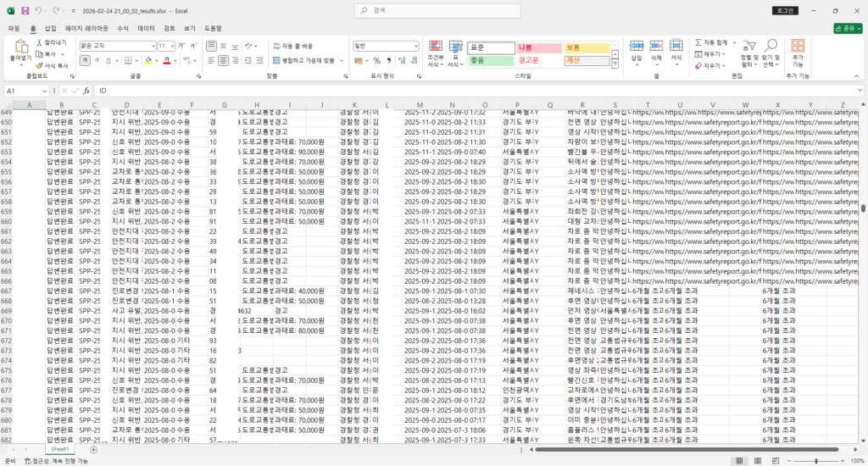
Task: Select the Format Painter (서식 복사) tool
Action: coord(53,65)
